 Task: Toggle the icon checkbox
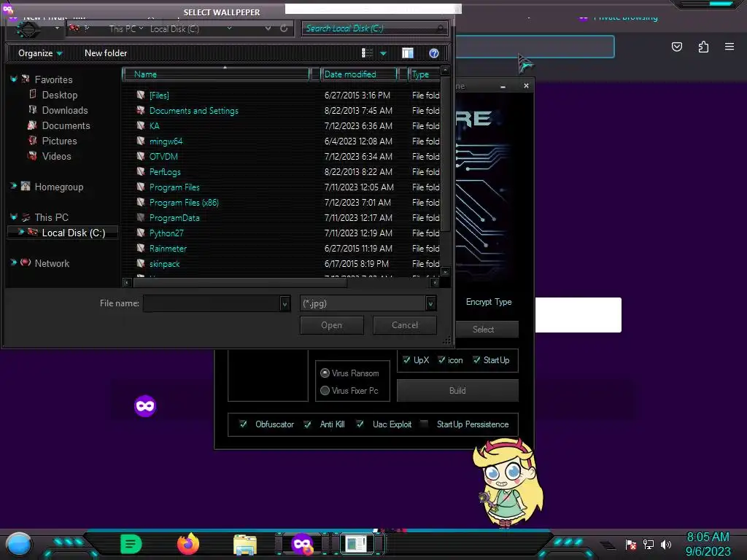click(x=441, y=360)
